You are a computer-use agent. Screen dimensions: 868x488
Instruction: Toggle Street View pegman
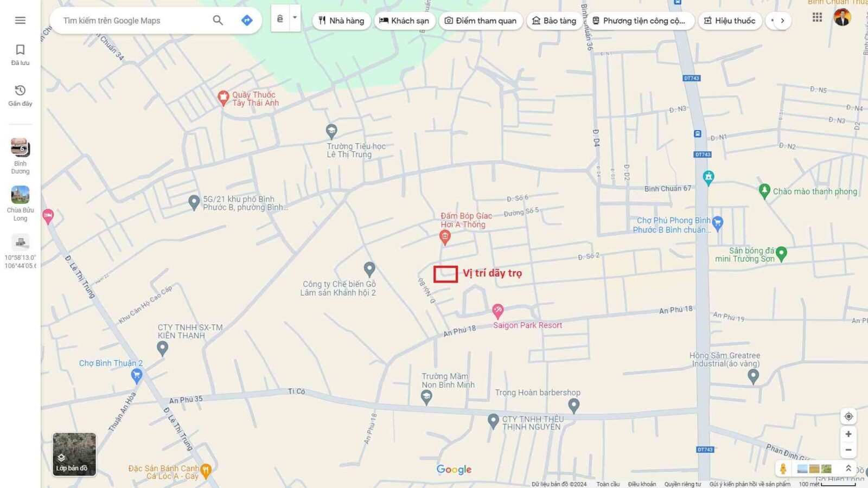(x=783, y=468)
